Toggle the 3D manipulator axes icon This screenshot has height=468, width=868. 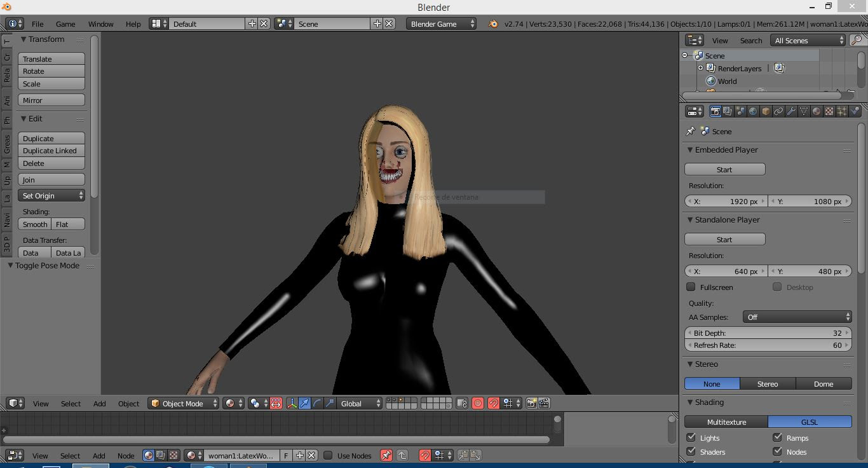[x=292, y=403]
